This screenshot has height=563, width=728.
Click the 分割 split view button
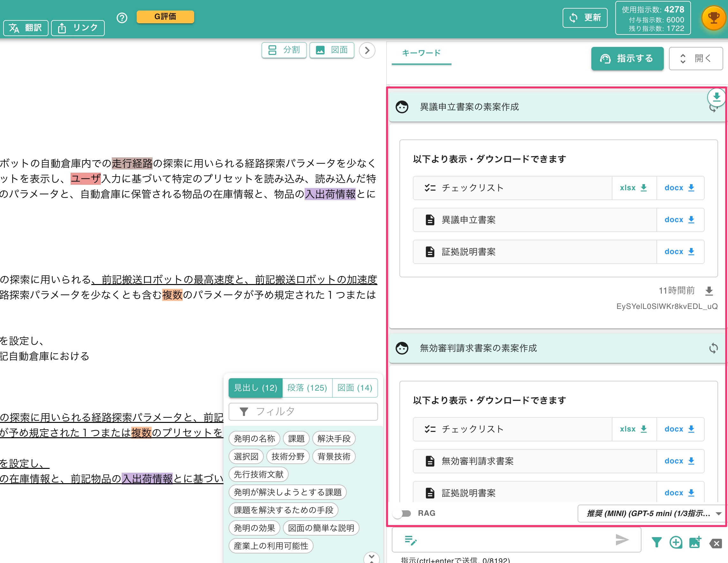click(x=284, y=50)
